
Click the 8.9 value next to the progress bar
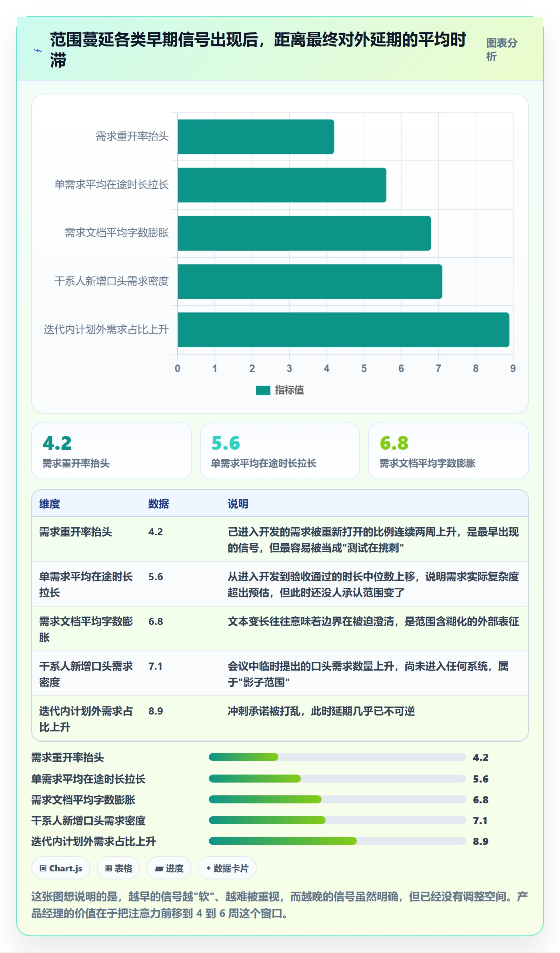tap(481, 841)
